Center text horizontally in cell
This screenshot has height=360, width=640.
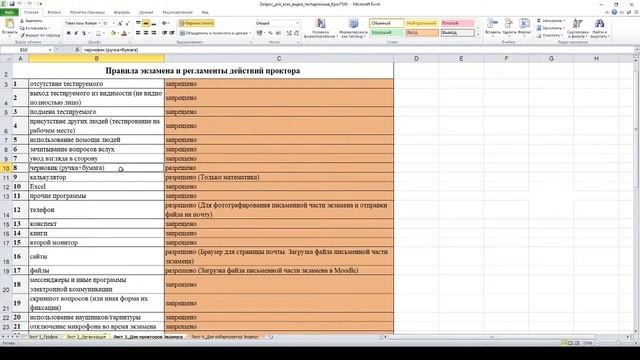146,33
